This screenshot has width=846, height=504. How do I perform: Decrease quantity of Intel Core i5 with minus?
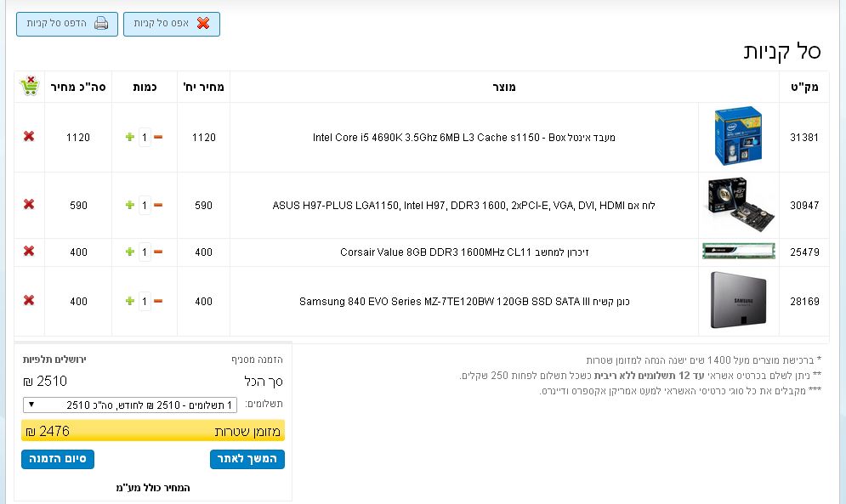coord(158,137)
